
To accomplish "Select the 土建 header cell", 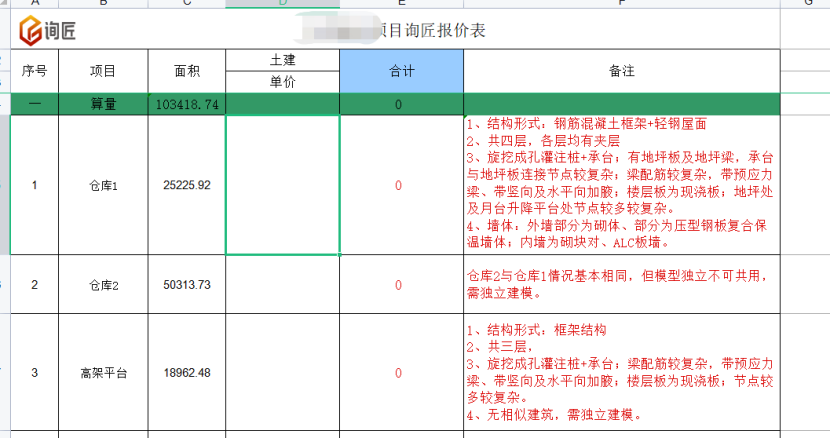I will [282, 61].
